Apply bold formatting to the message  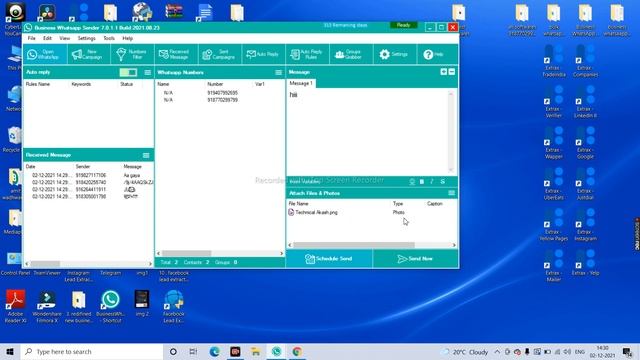422,182
